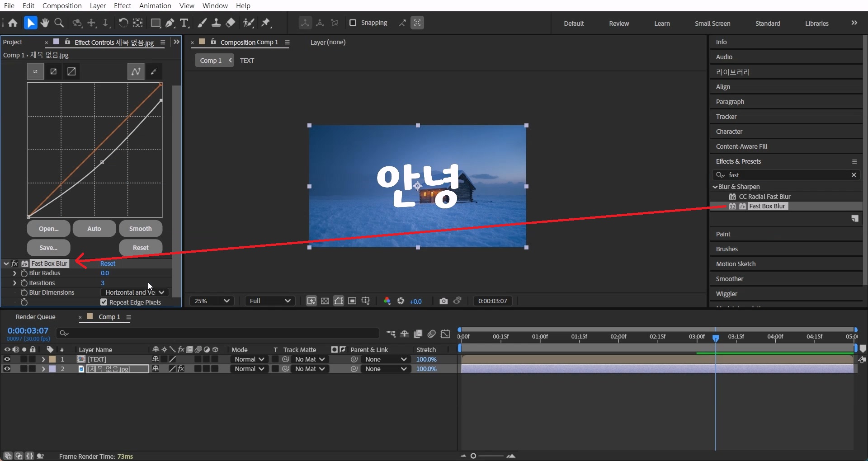Click the Graph Editor icon in timeline
This screenshot has height=461, width=868.
point(445,334)
